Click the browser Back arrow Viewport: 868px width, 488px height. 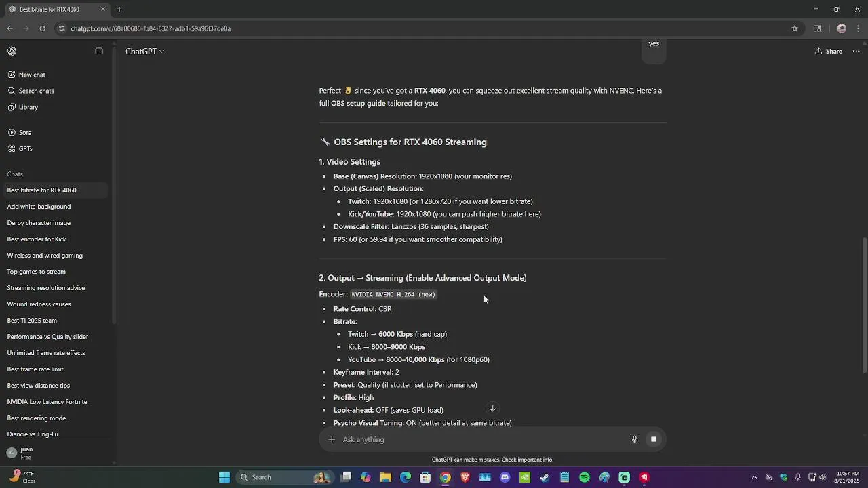coord(9,28)
